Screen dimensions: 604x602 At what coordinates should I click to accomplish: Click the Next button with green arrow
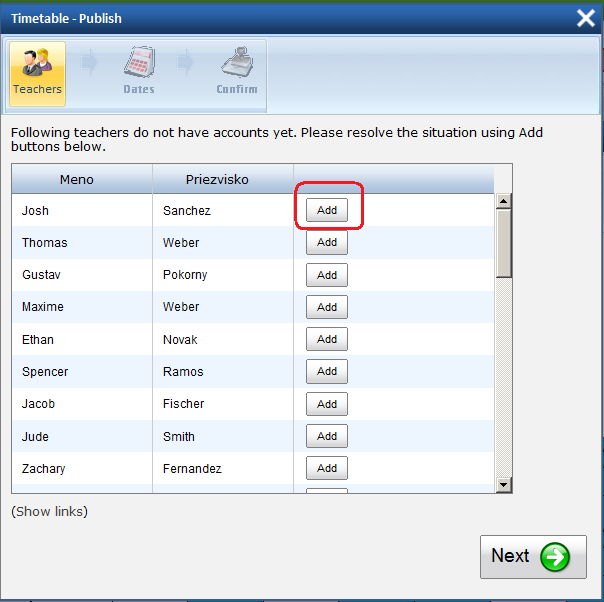pos(532,556)
